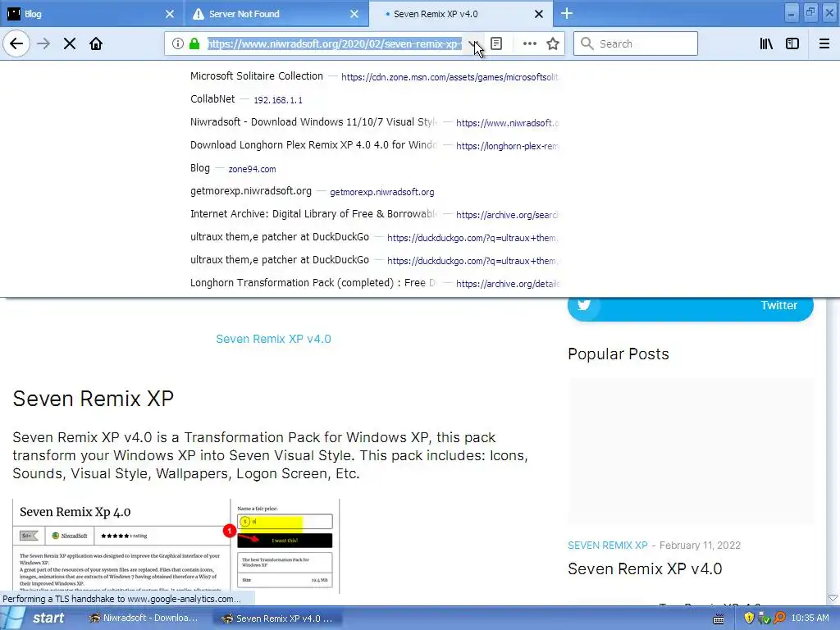Open the Library icon
This screenshot has width=840, height=630.
click(766, 43)
